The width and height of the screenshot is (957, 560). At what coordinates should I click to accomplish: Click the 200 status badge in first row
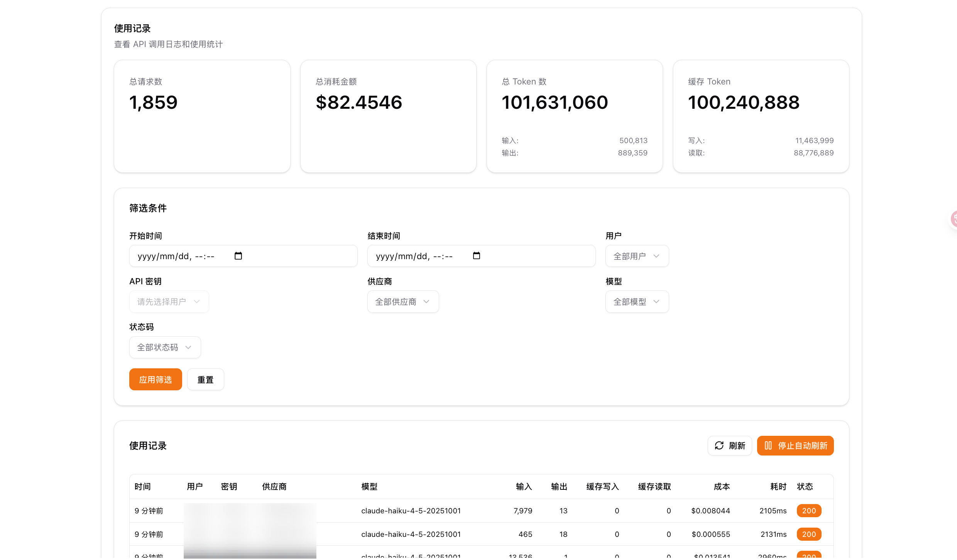click(x=809, y=511)
